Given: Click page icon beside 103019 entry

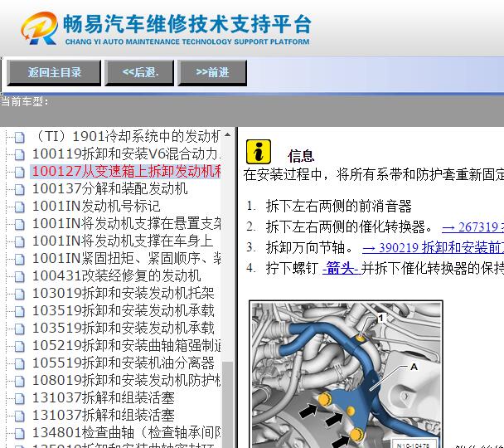Looking at the screenshot, I should [20, 294].
